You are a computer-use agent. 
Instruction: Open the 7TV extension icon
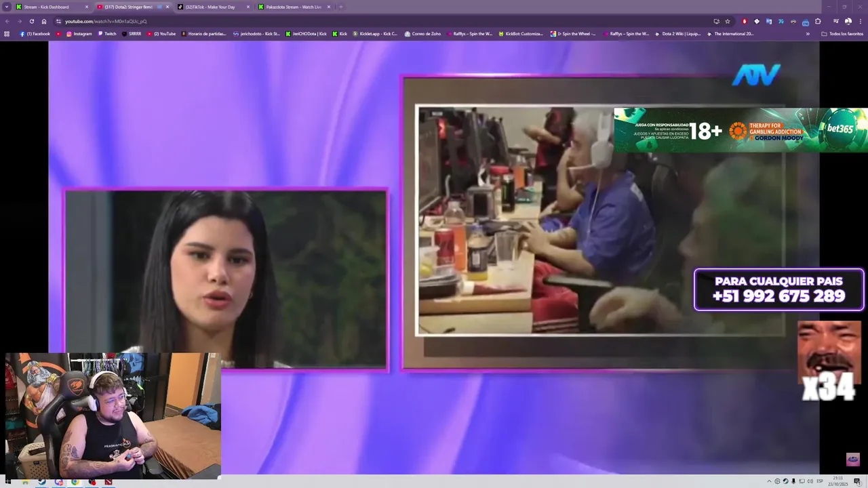(781, 21)
